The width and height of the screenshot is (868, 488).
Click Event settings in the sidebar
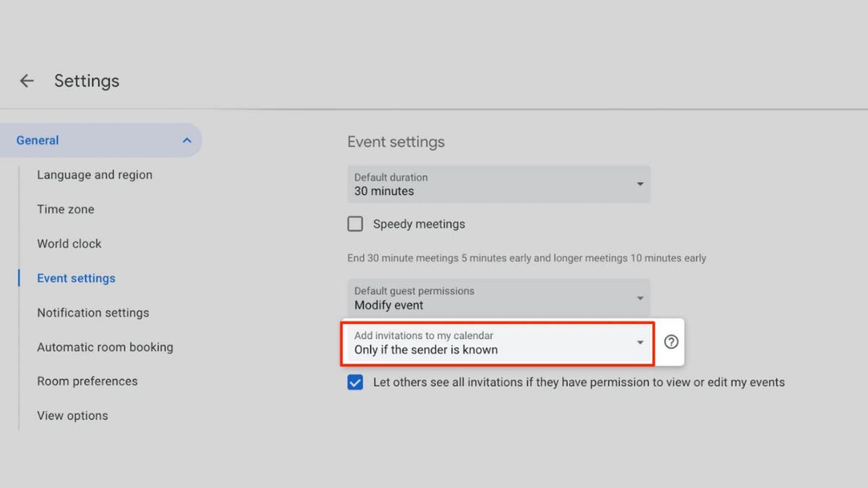pyautogui.click(x=75, y=278)
